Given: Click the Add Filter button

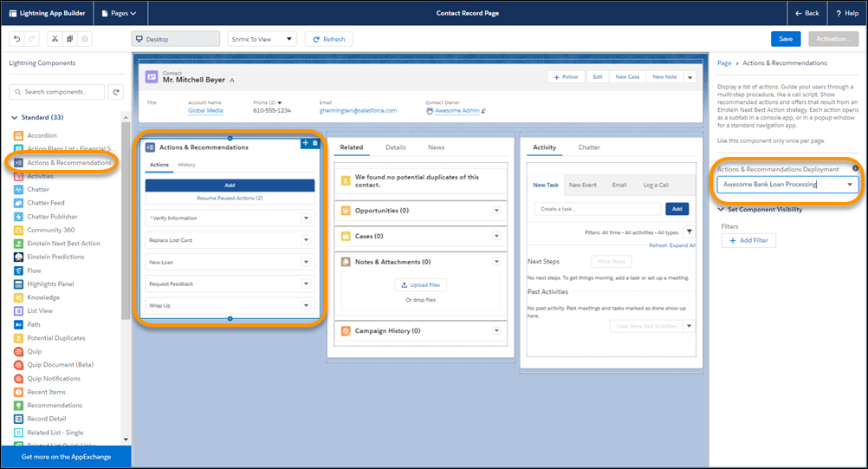Looking at the screenshot, I should coord(748,240).
